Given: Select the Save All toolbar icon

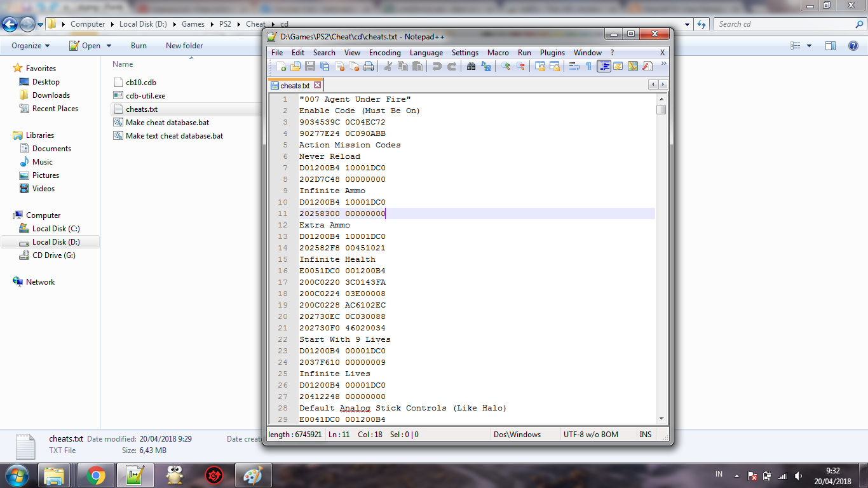Looking at the screenshot, I should [x=323, y=66].
